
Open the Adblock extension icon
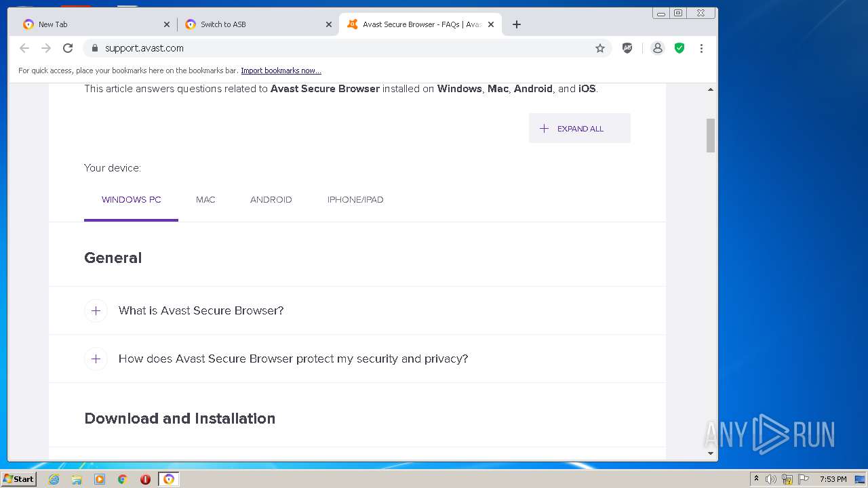(627, 48)
